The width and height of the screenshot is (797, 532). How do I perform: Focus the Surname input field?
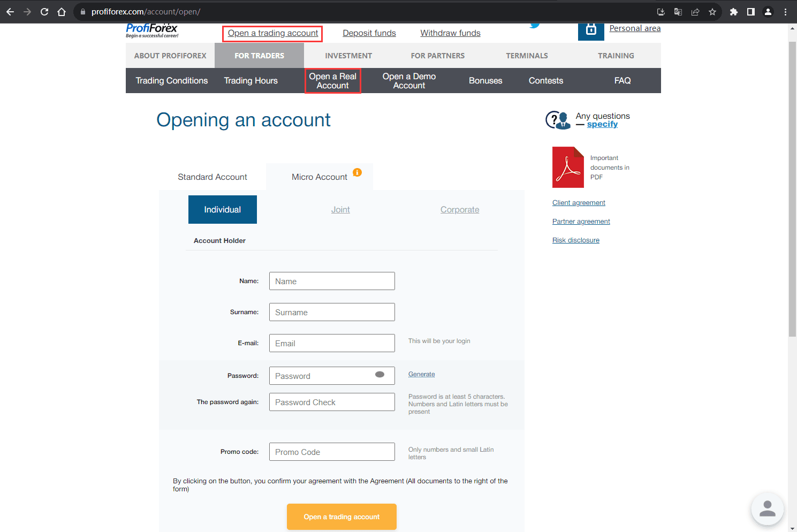click(332, 312)
